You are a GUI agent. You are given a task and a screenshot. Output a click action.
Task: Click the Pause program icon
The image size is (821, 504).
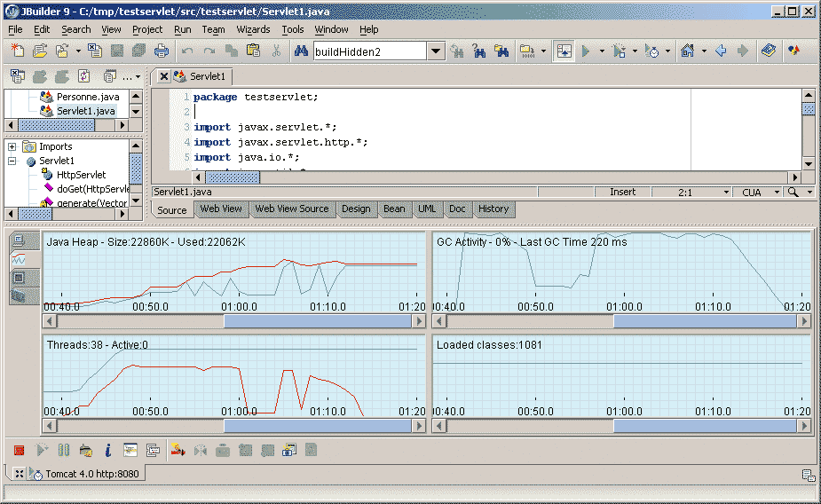pos(63,451)
